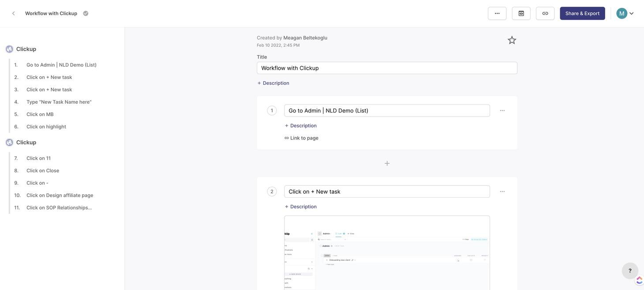Click Share & Export button
This screenshot has width=644, height=290.
coord(582,13)
